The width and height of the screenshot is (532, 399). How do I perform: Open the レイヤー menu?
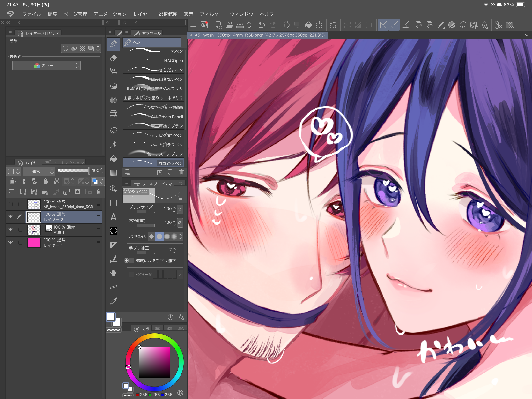pos(143,14)
